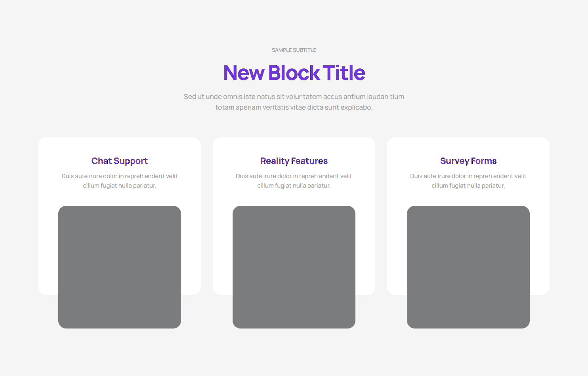588x376 pixels.
Task: Click the line 'totam aperiam veritatis vitae dicta'
Action: click(294, 107)
